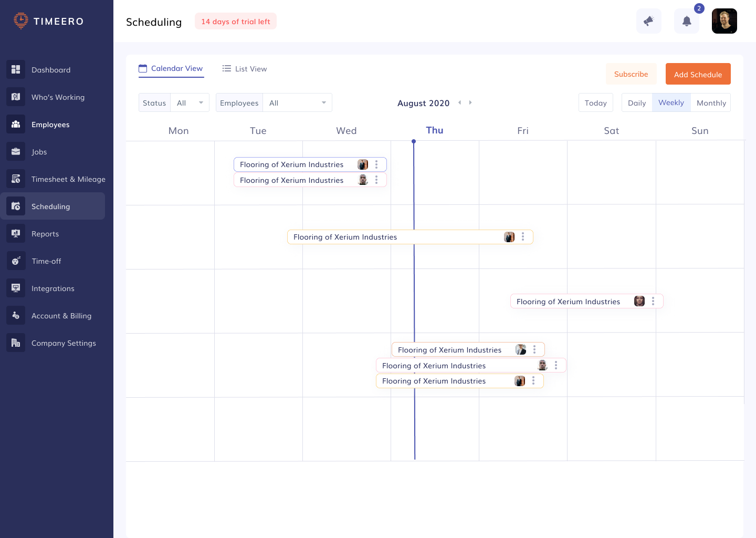The height and width of the screenshot is (538, 756).
Task: Go to previous week arrow
Action: click(x=459, y=102)
